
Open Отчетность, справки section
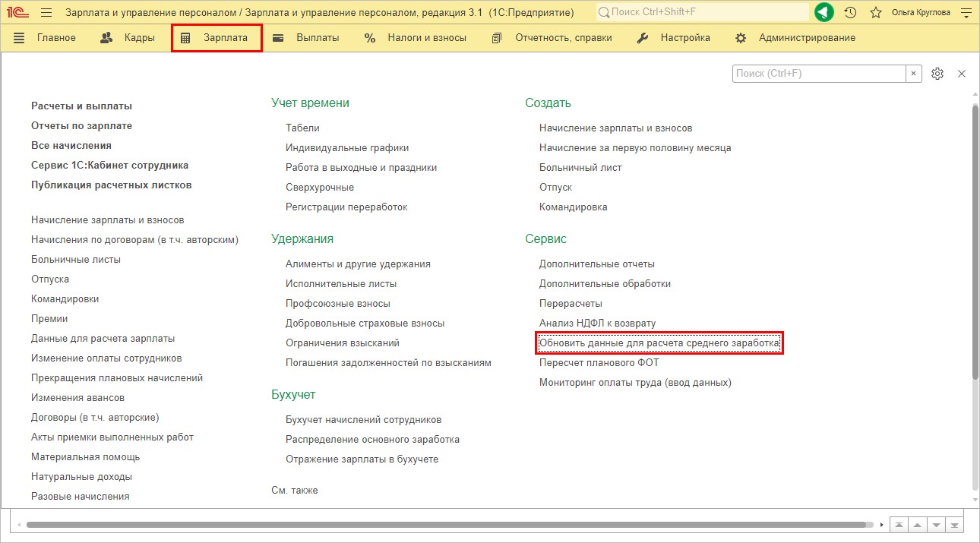pyautogui.click(x=564, y=38)
